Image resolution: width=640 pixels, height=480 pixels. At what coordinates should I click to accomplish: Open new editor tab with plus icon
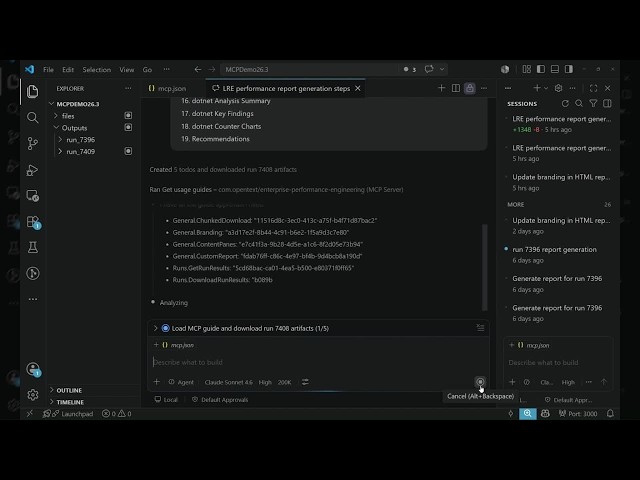(441, 88)
